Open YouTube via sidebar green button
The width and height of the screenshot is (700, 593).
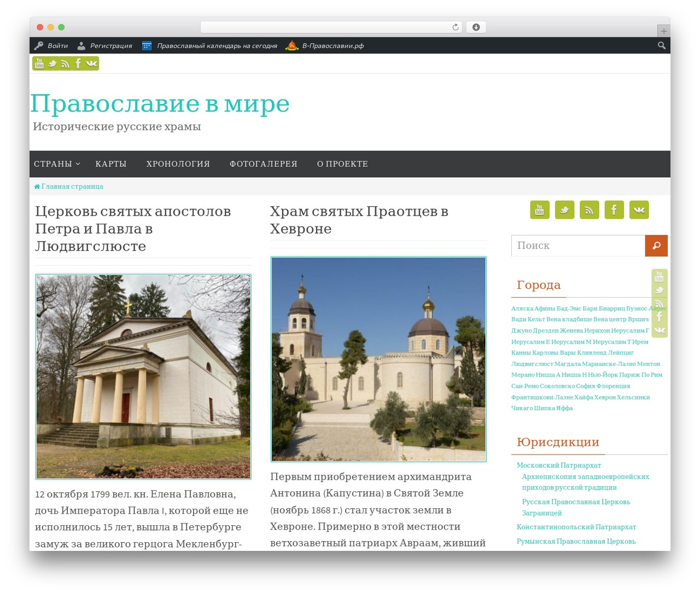[540, 210]
